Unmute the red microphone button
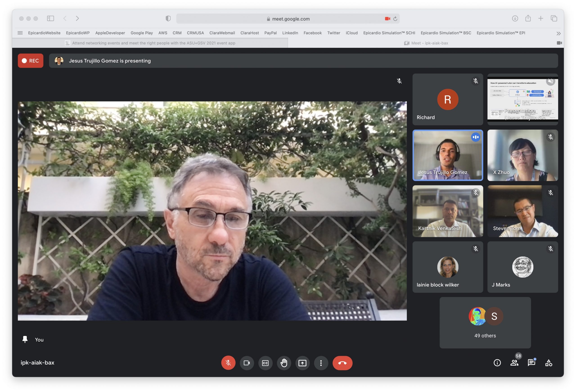Viewport: 576px width, 392px height. [228, 363]
